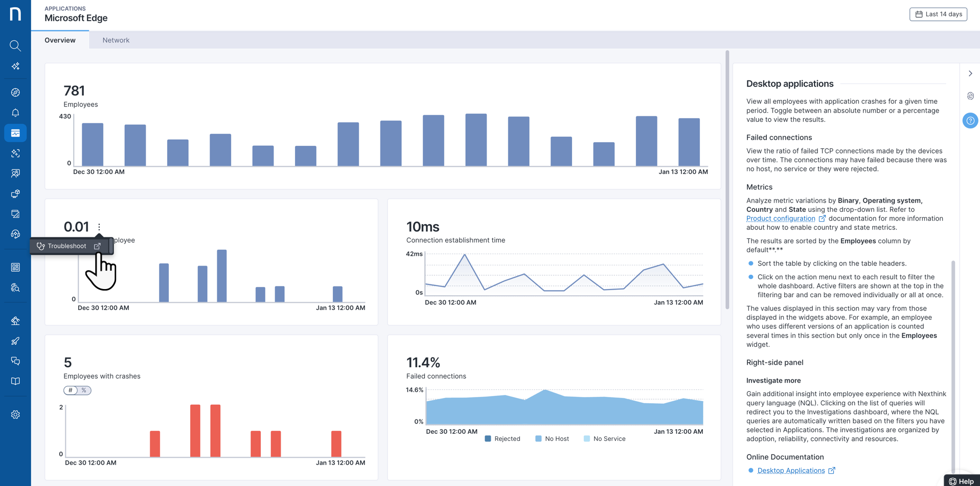Click the No Host legend color swatch

(x=538, y=439)
